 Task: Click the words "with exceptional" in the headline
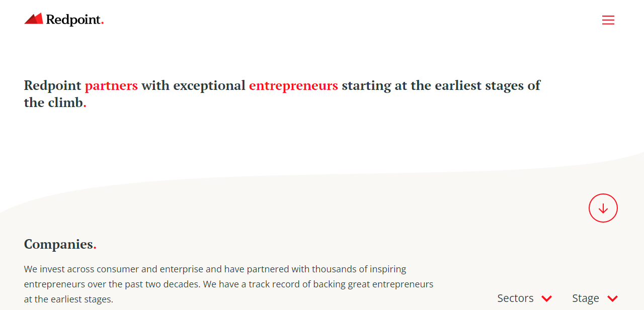pos(193,85)
